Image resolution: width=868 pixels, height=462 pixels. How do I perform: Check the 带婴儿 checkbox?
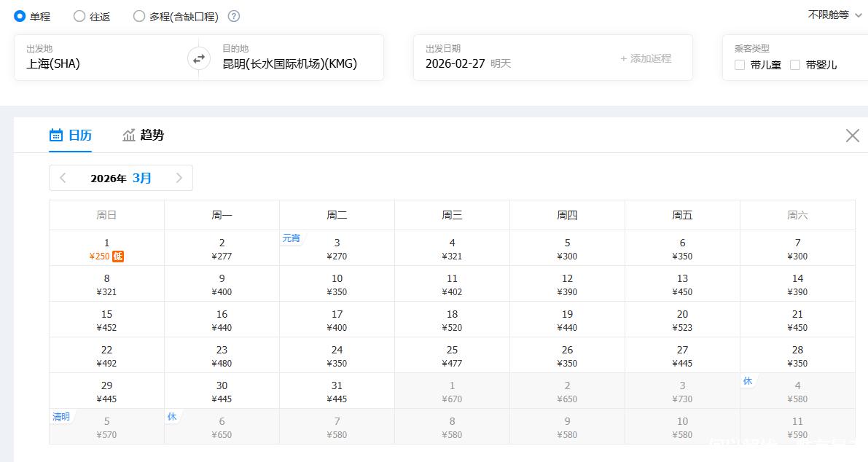click(x=795, y=65)
